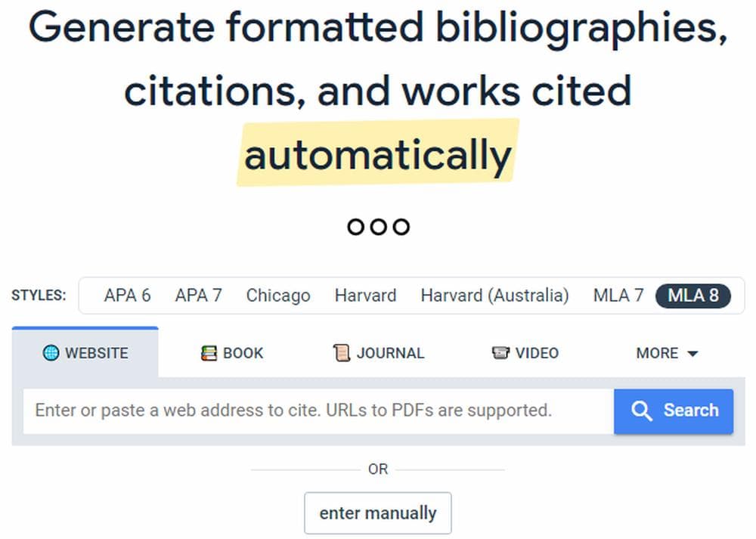
Task: Click the magnifying glass search icon
Action: pos(641,410)
